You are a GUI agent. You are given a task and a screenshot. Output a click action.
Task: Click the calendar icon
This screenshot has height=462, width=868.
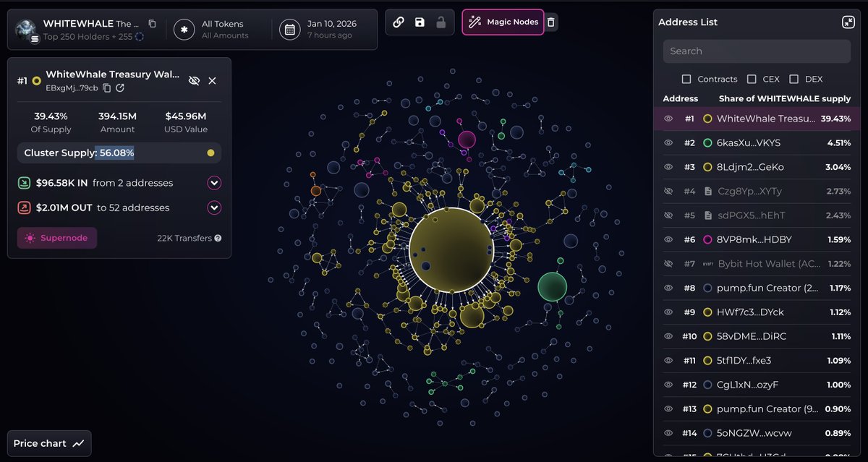pos(290,30)
